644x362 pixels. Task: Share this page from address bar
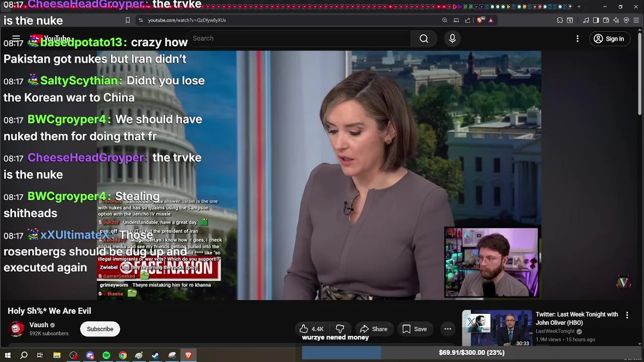coord(467,20)
